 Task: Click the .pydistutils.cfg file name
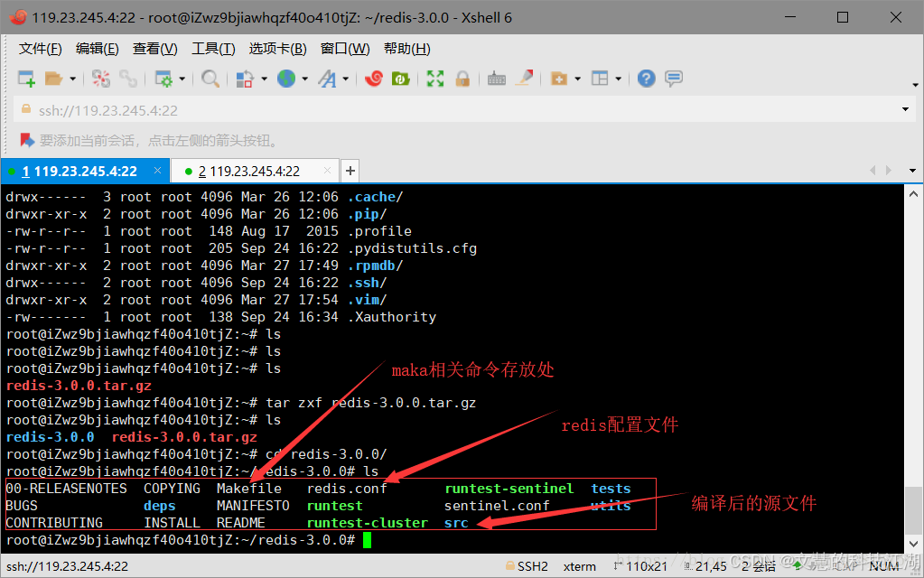[412, 248]
